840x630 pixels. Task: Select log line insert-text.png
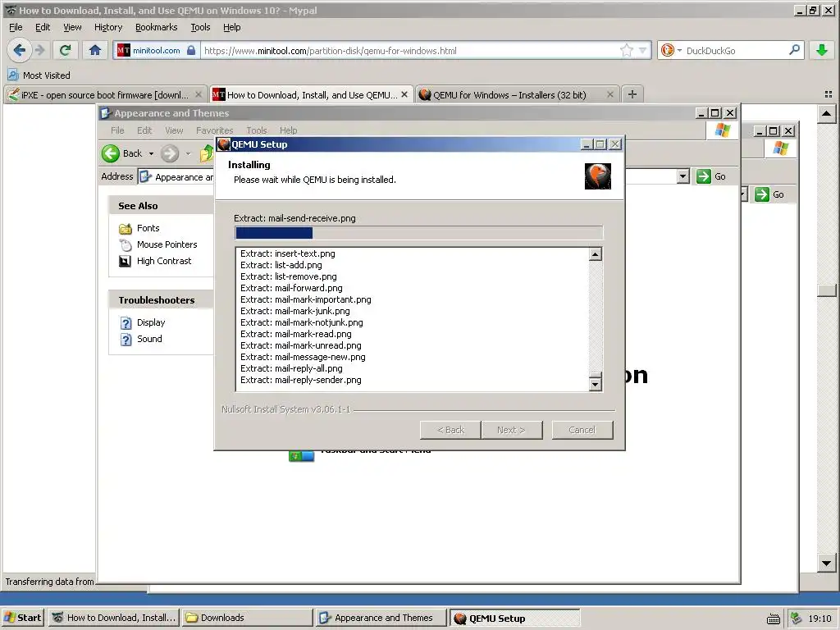(288, 253)
